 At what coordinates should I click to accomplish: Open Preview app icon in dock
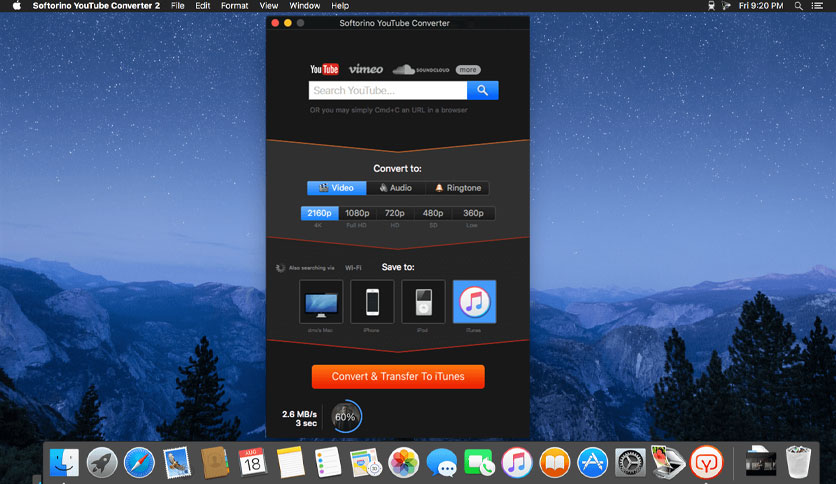tap(668, 461)
